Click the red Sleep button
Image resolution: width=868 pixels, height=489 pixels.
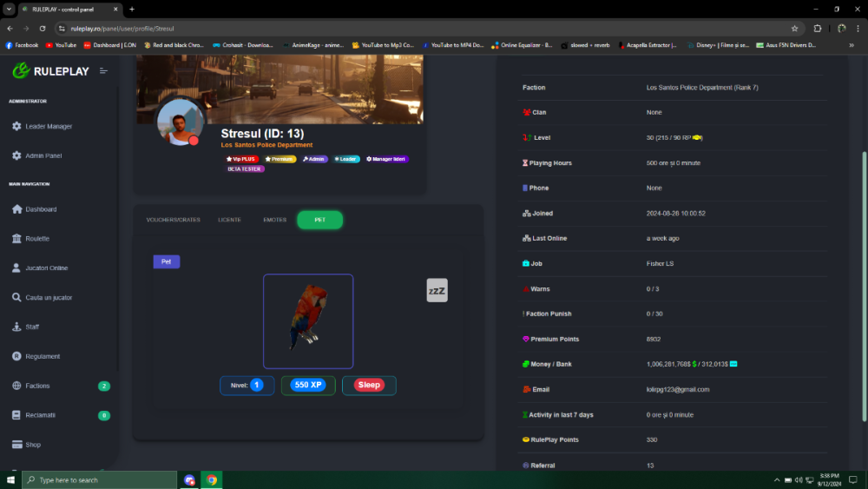369,385
